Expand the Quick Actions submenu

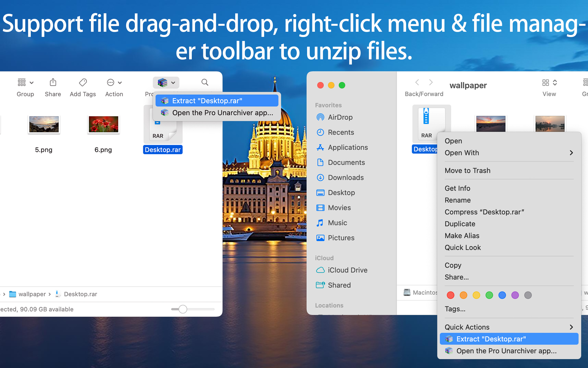click(x=509, y=327)
